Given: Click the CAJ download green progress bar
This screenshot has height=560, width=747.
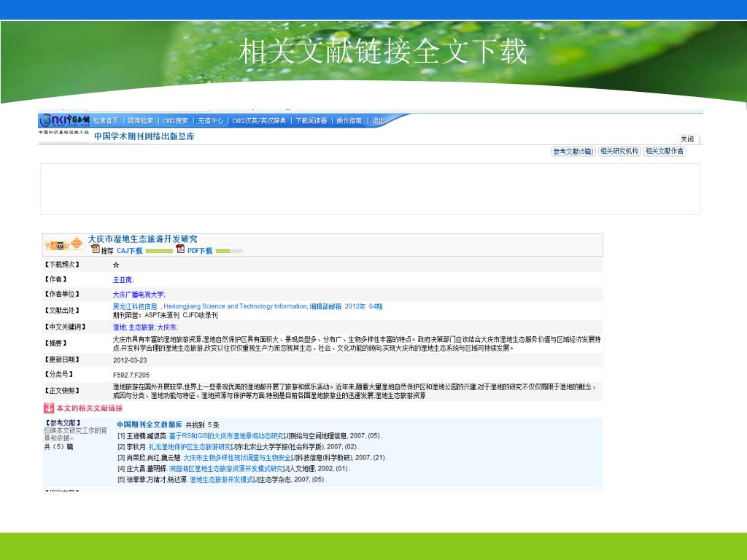Looking at the screenshot, I should pos(159,251).
